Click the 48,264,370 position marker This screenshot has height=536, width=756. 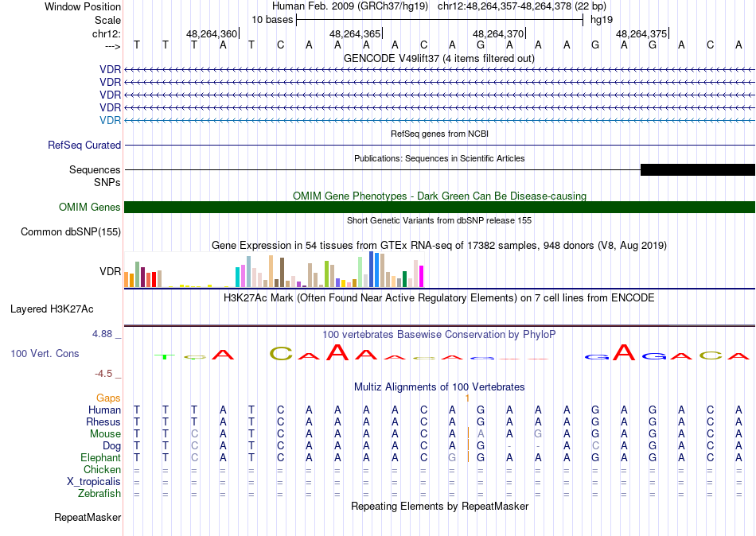click(x=499, y=33)
